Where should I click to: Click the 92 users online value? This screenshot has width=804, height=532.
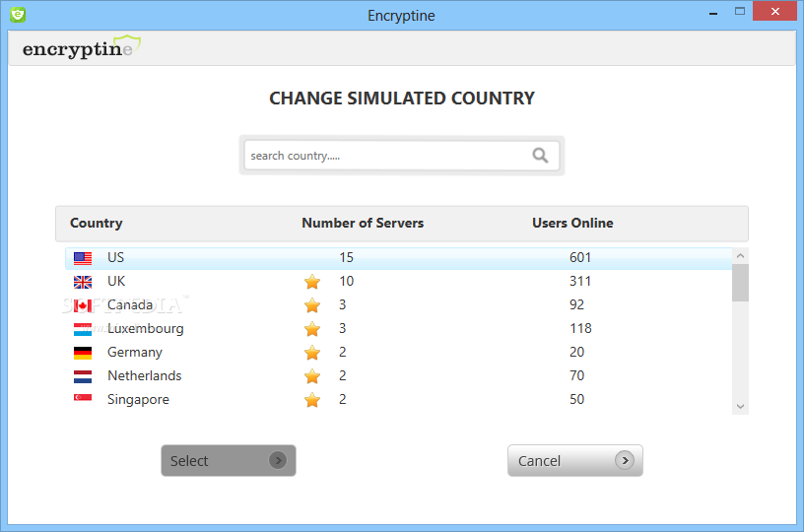point(576,304)
